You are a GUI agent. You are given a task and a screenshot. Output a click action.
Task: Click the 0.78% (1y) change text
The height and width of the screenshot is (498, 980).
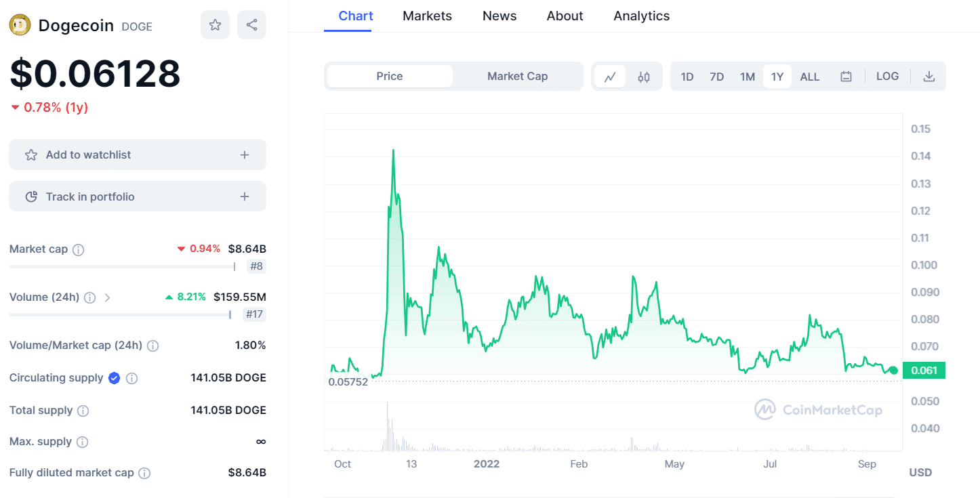tap(50, 107)
